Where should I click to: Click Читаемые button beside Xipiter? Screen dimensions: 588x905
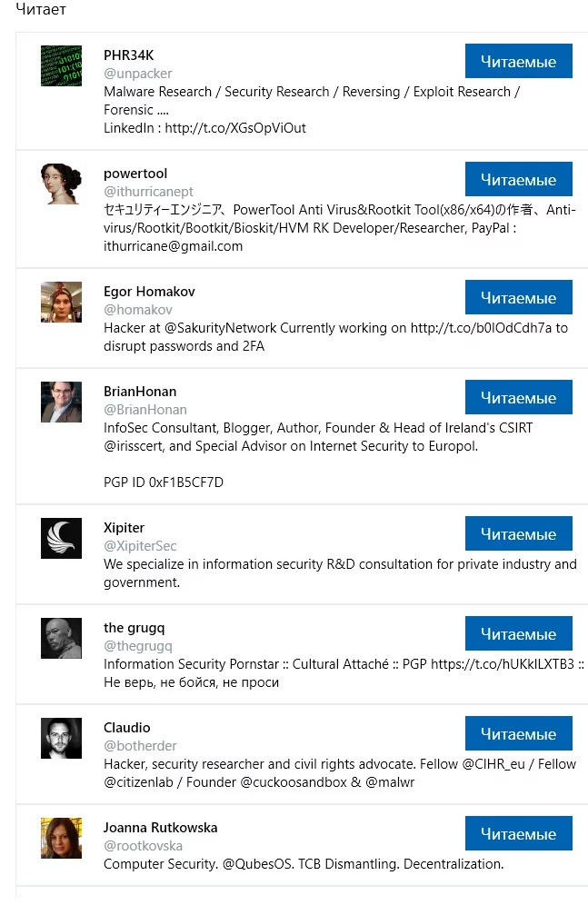518,534
